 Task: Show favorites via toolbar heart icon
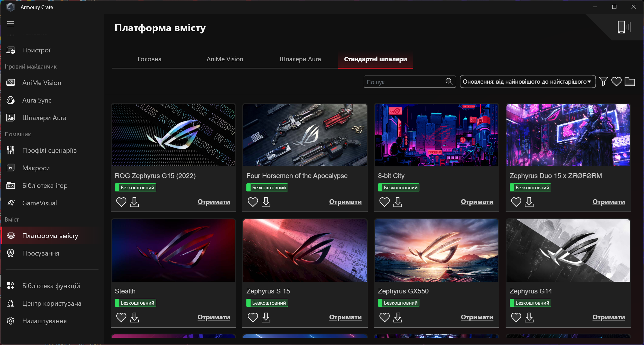coord(616,82)
